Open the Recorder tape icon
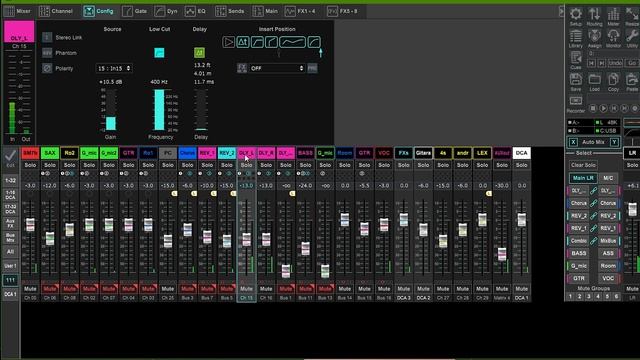Image resolution: width=640 pixels, height=360 pixels. 576,100
